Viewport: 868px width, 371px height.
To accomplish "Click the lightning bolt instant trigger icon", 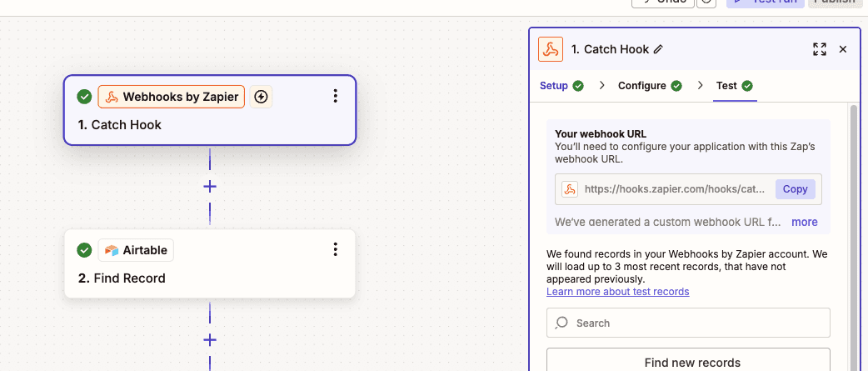I will coord(262,97).
